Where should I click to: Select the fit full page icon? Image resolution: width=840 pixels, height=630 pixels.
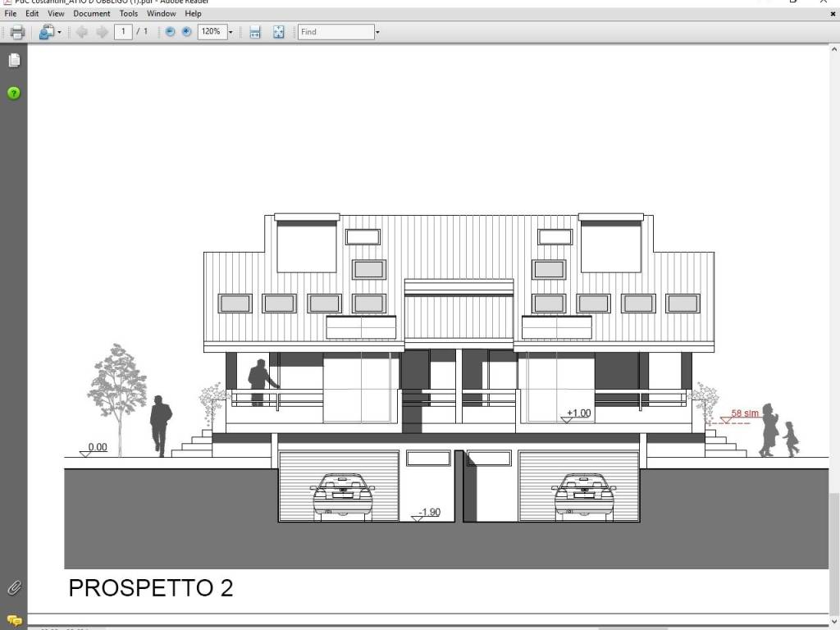279,32
